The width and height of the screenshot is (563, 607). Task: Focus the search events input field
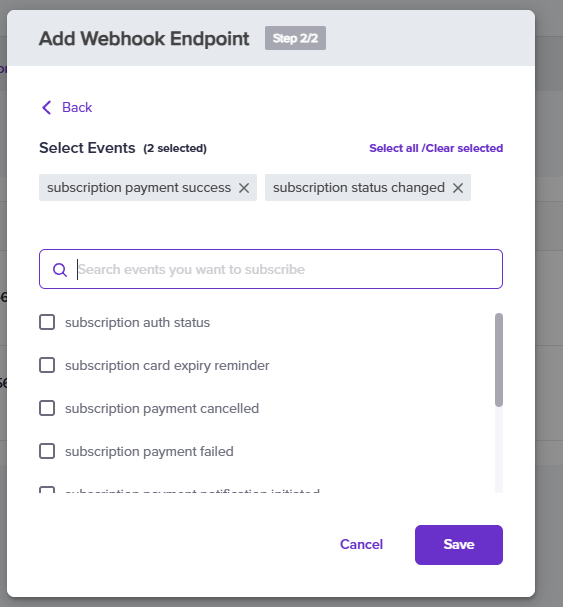[x=271, y=269]
